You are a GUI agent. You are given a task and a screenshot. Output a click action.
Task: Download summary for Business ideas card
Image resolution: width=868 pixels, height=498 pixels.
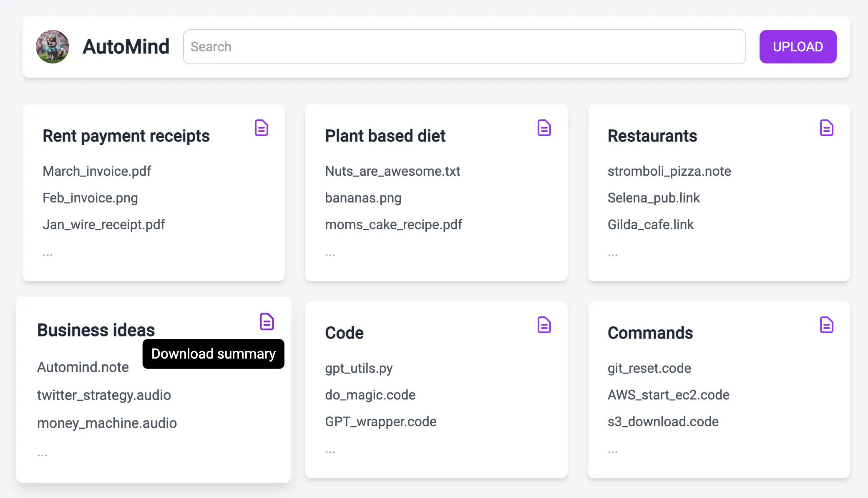coord(267,321)
